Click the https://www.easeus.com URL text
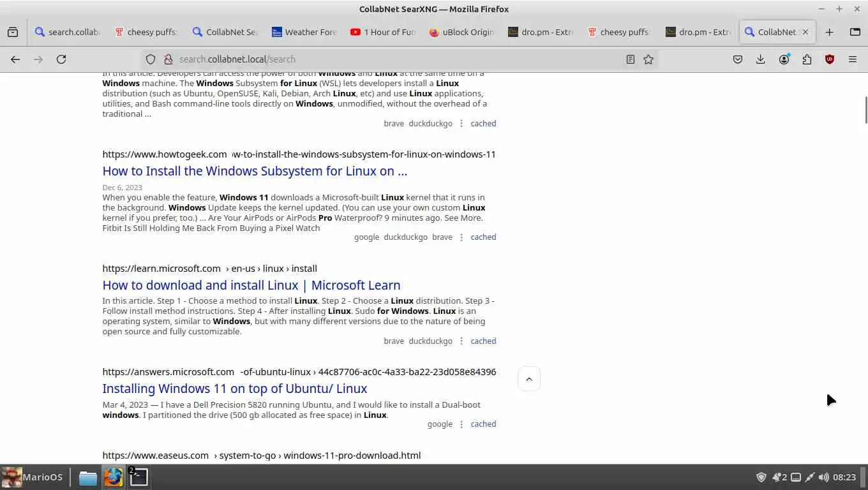This screenshot has height=490, width=868. pyautogui.click(x=156, y=456)
